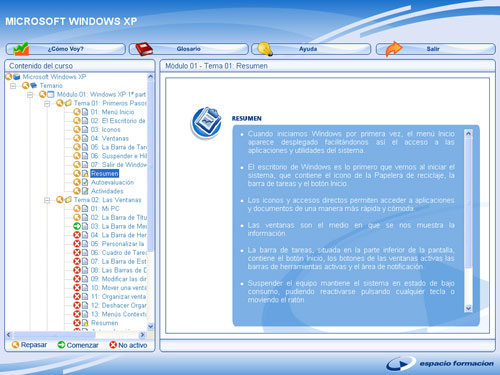Select the Actividades item in the tree

(x=107, y=191)
